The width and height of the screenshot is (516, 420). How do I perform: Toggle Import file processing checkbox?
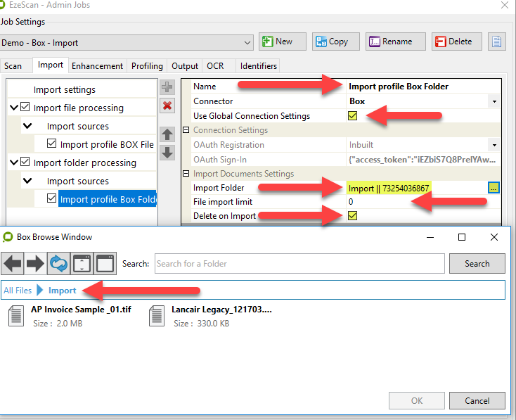25,108
